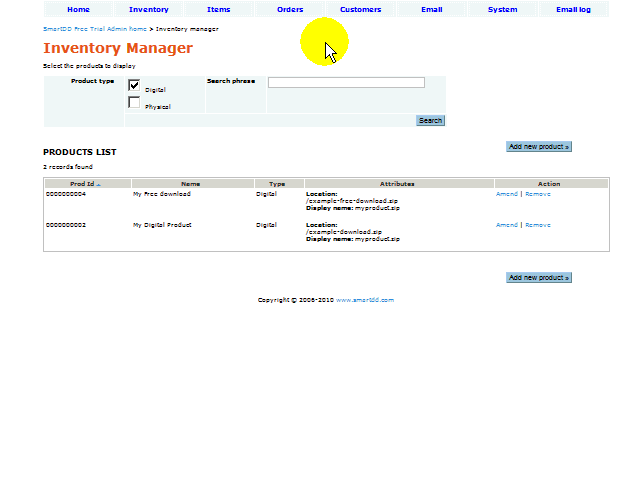Image resolution: width=640 pixels, height=480 pixels.
Task: Open the Inventory menu
Action: coord(149,10)
